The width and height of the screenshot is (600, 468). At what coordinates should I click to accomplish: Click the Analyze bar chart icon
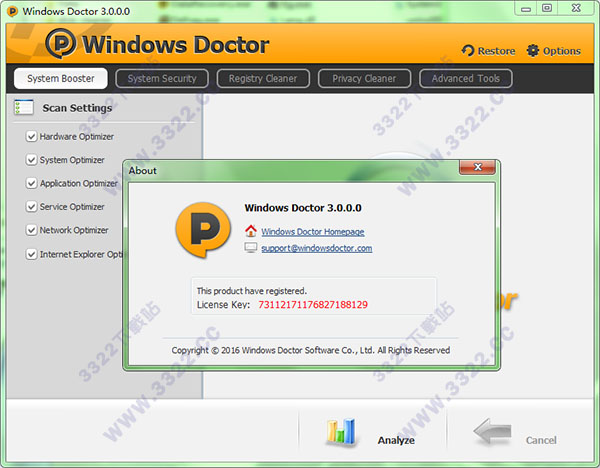(341, 432)
